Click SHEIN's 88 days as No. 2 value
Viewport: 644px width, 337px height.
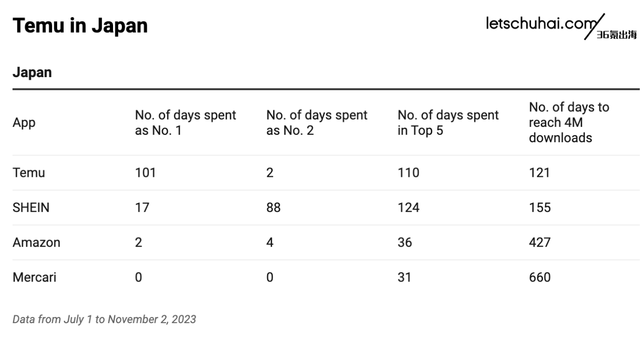[274, 208]
